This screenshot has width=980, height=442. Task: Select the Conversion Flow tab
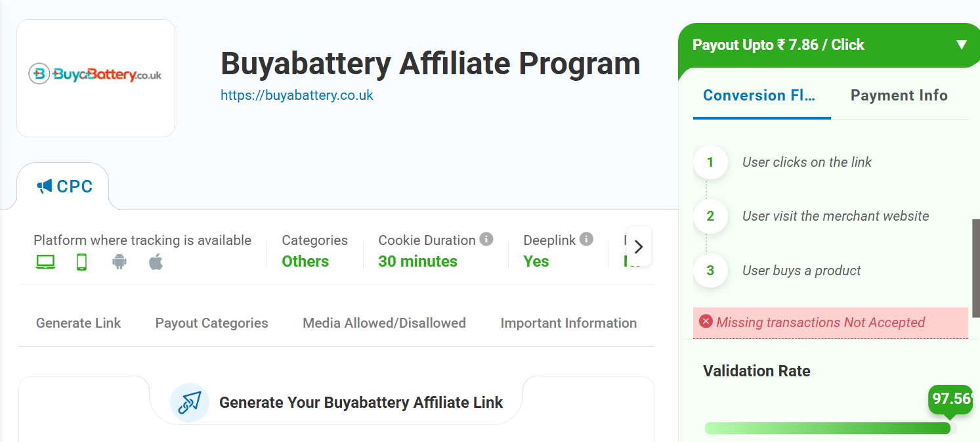759,95
